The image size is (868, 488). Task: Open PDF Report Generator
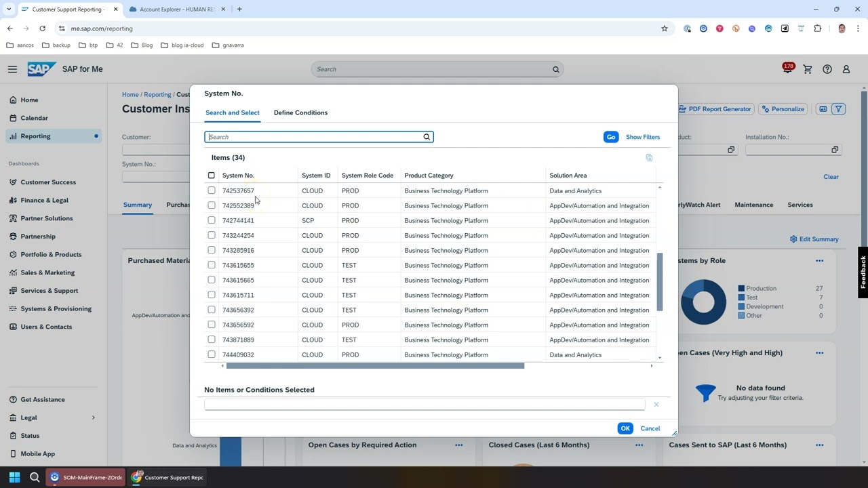click(x=715, y=109)
